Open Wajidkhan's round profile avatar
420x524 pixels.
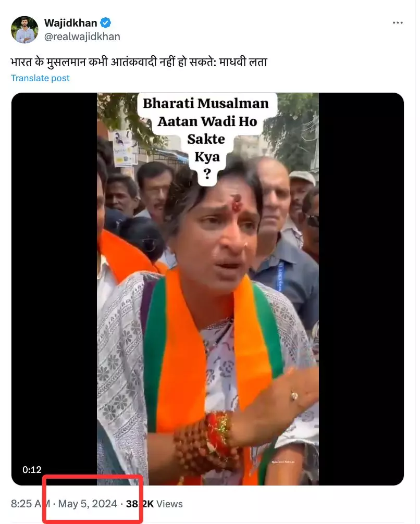pos(24,30)
